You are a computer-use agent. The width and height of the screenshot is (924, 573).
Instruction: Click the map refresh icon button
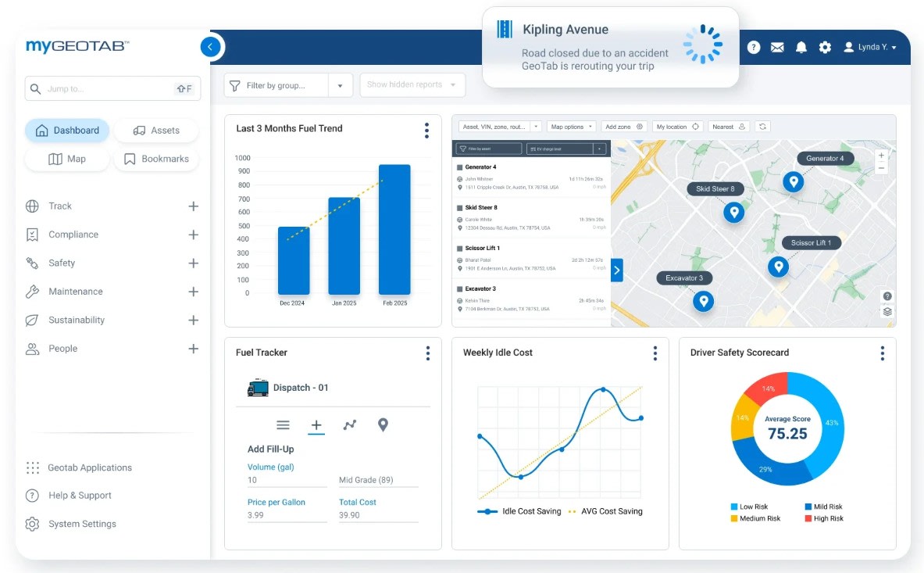pos(763,127)
